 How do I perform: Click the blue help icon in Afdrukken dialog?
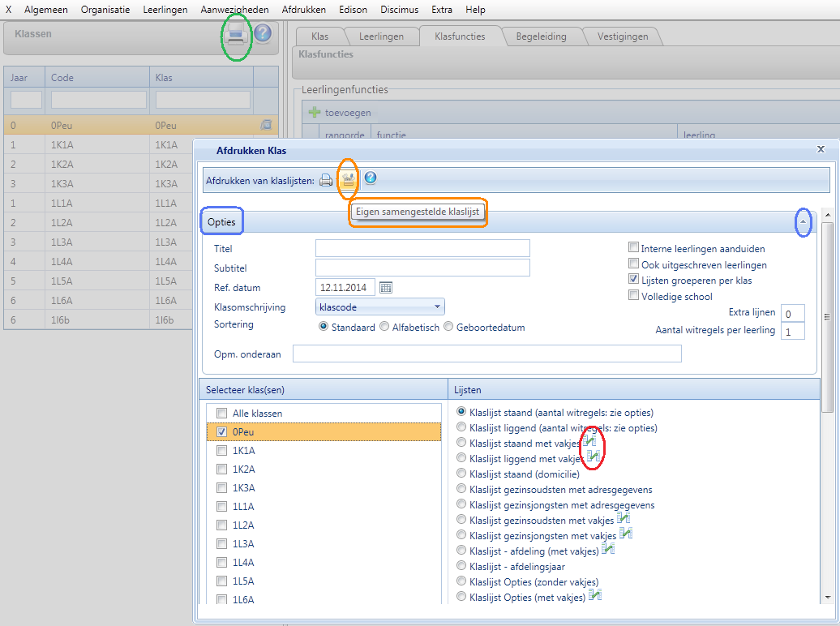pos(371,178)
